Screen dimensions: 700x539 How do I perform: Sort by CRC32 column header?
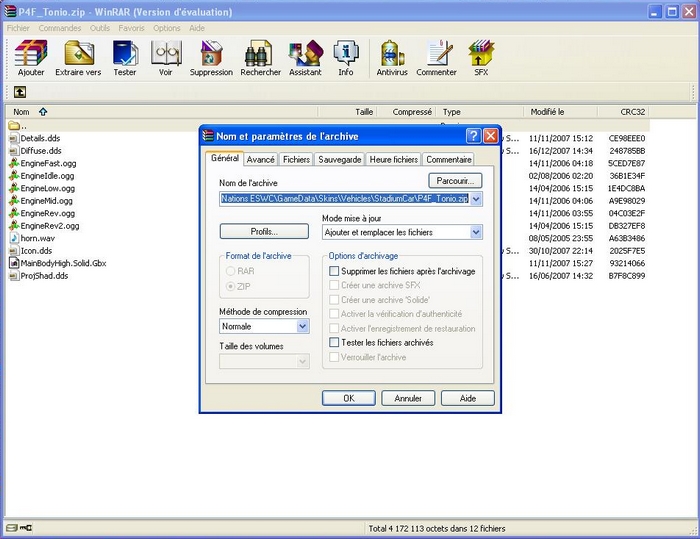pos(624,112)
